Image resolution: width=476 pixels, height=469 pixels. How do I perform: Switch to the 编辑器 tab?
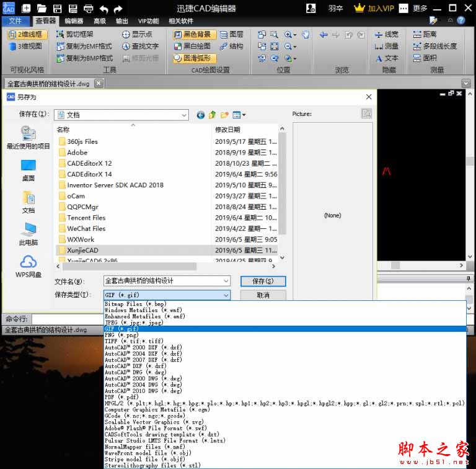(74, 21)
